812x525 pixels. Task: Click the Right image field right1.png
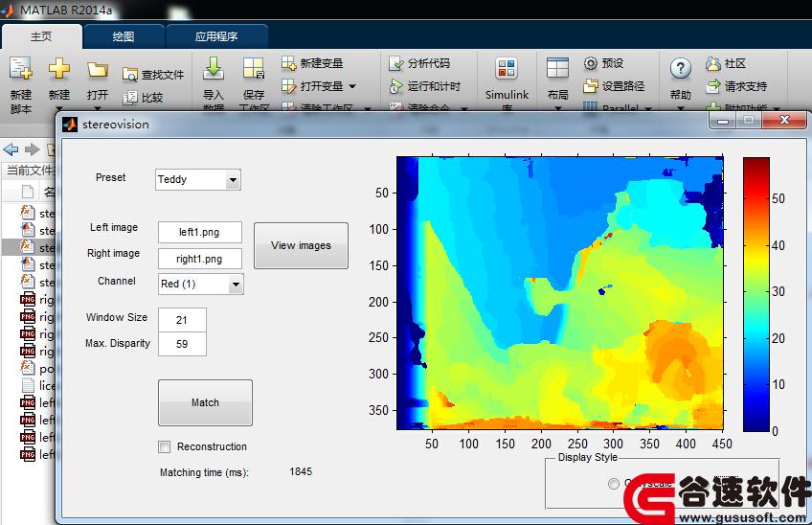(200, 259)
